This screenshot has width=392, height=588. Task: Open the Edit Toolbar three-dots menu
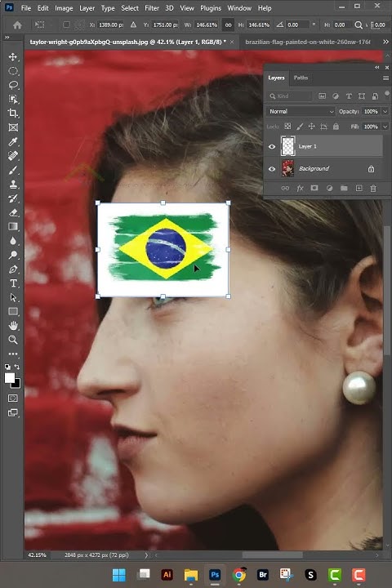click(13, 354)
